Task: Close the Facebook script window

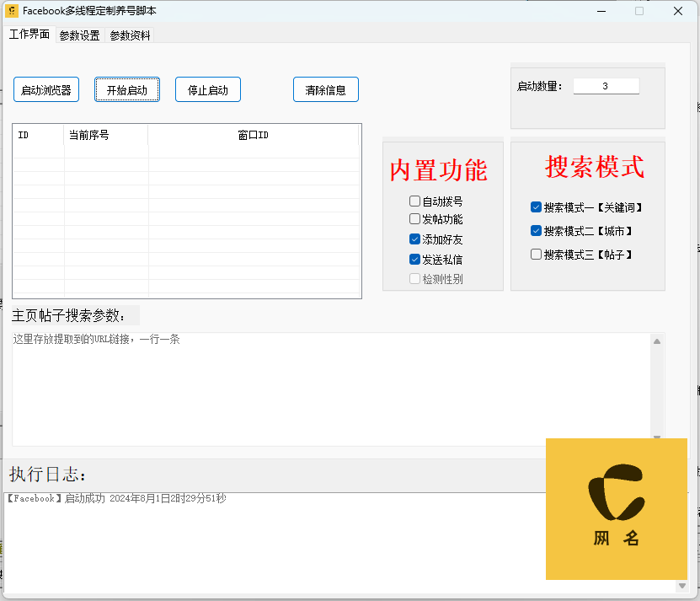Action: [678, 11]
